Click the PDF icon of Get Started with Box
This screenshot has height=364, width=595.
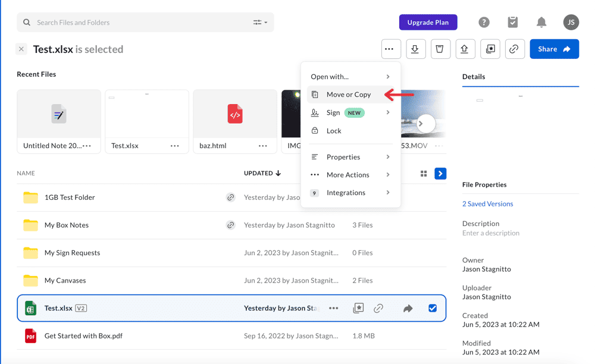(30, 336)
